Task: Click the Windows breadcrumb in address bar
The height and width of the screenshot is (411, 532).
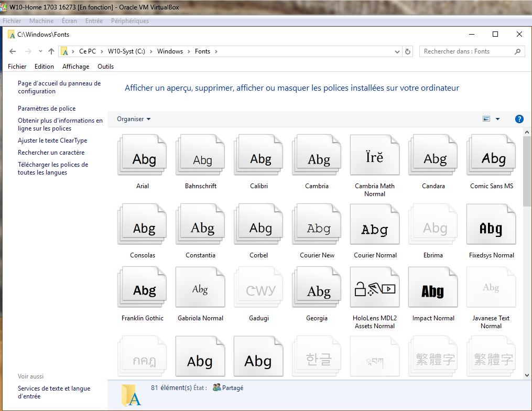Action: point(170,51)
